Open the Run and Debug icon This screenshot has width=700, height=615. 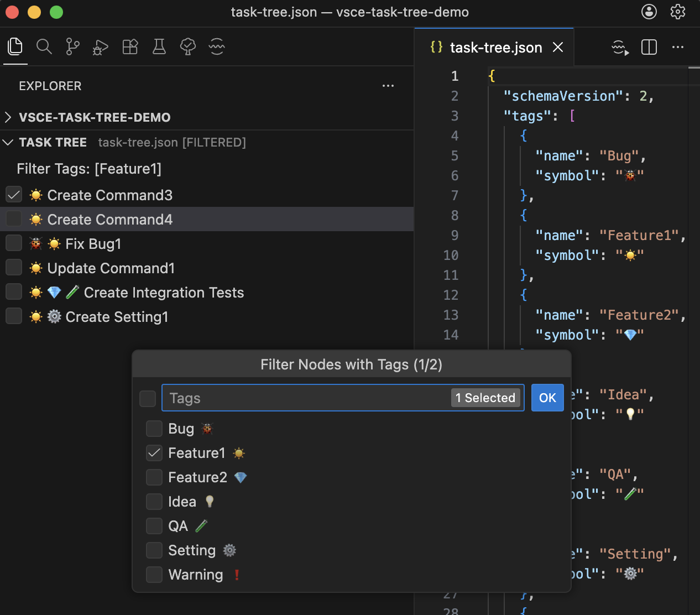101,48
